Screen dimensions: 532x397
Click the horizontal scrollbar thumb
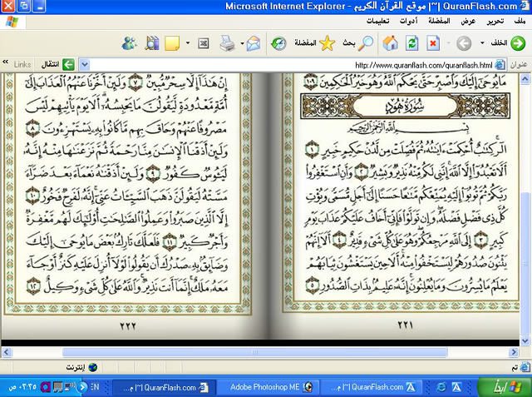click(255, 352)
